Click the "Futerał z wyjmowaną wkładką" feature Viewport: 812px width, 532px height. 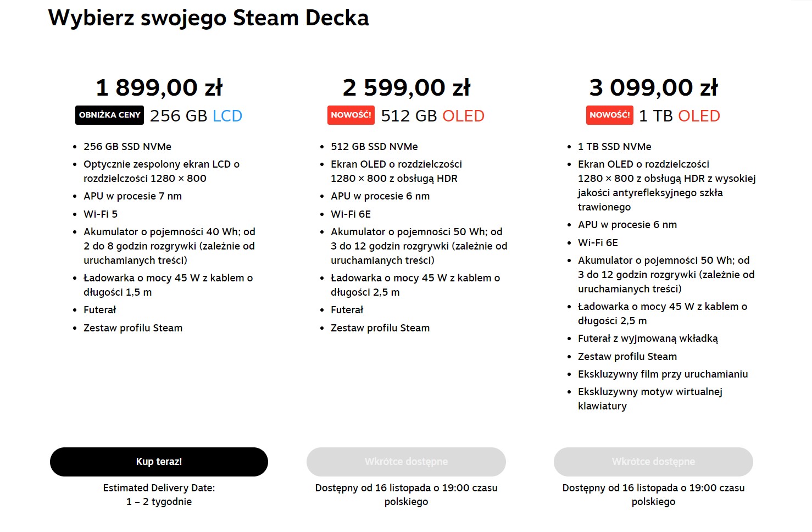[x=648, y=338]
